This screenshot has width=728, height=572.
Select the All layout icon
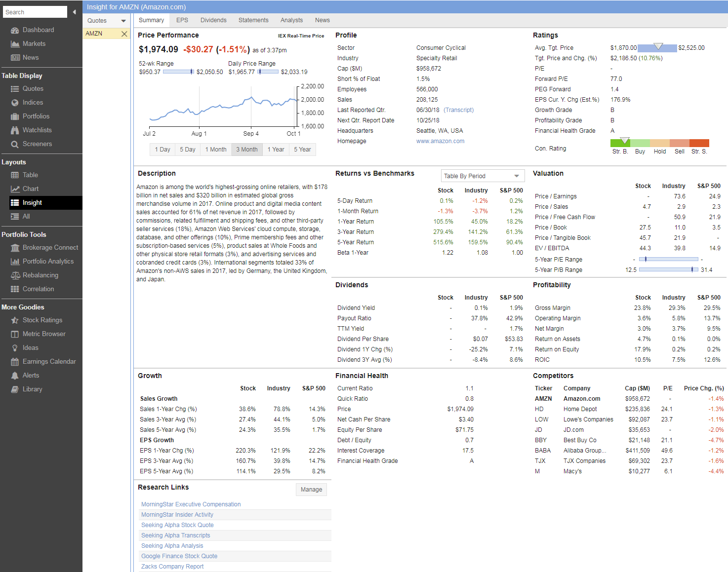click(x=15, y=217)
